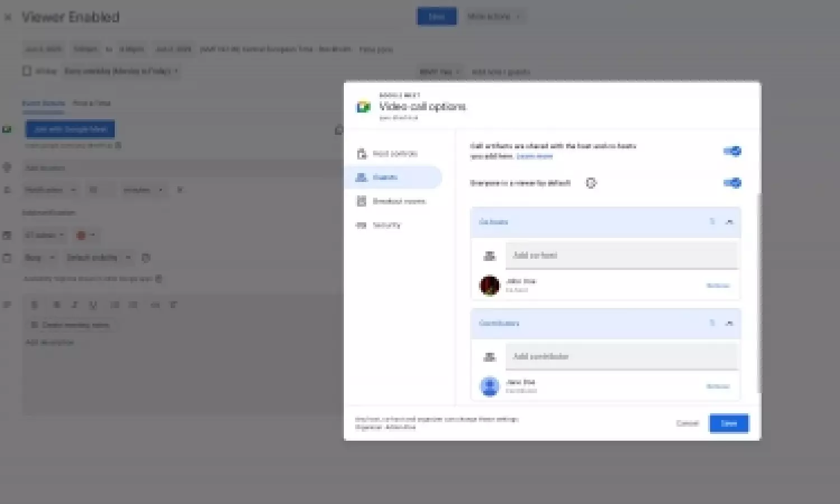Toggle call artifacts sharing with co-hosts
840x504 pixels.
coord(732,151)
